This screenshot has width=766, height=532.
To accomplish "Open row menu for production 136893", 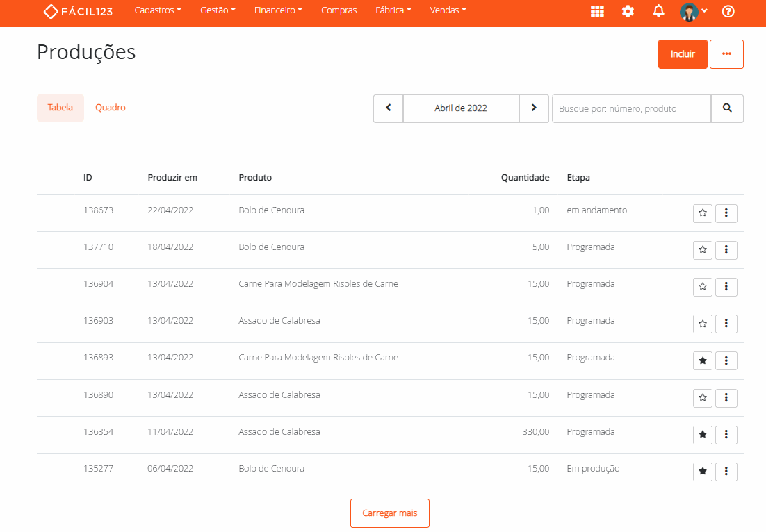I will [726, 360].
